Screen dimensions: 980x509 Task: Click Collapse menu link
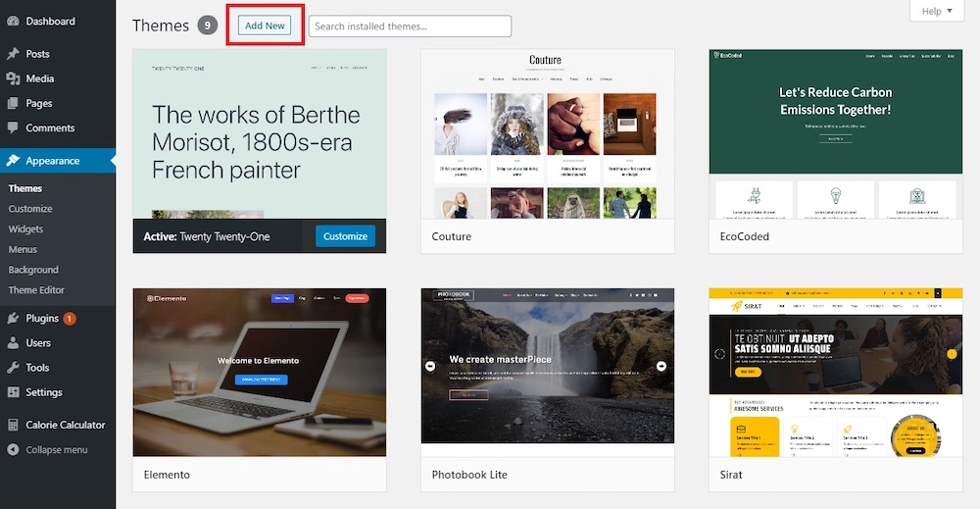click(56, 449)
